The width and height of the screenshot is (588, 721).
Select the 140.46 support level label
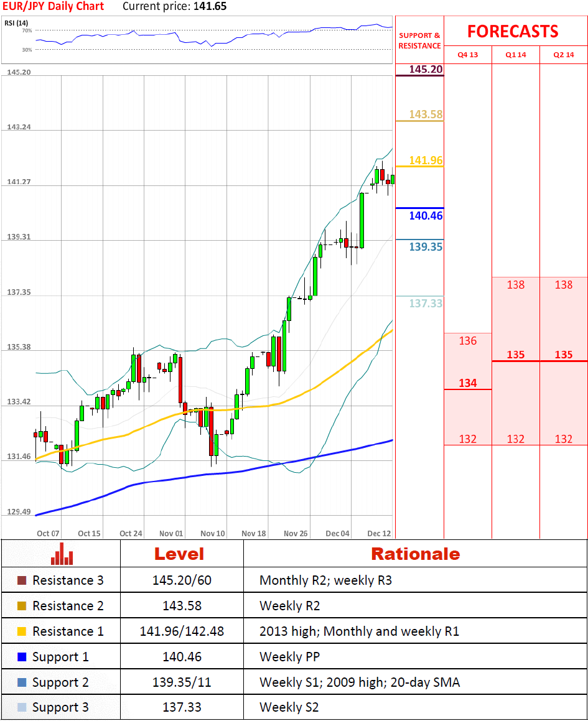[x=426, y=216]
